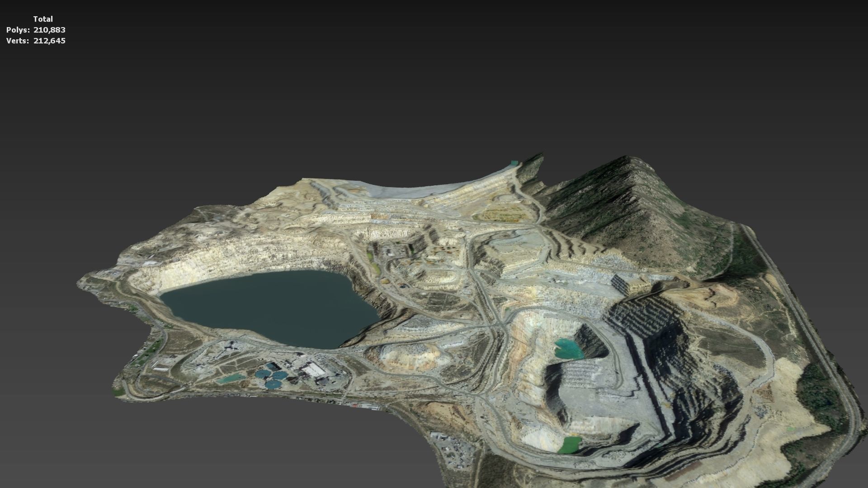Click the vertex count value 212,645

click(49, 41)
